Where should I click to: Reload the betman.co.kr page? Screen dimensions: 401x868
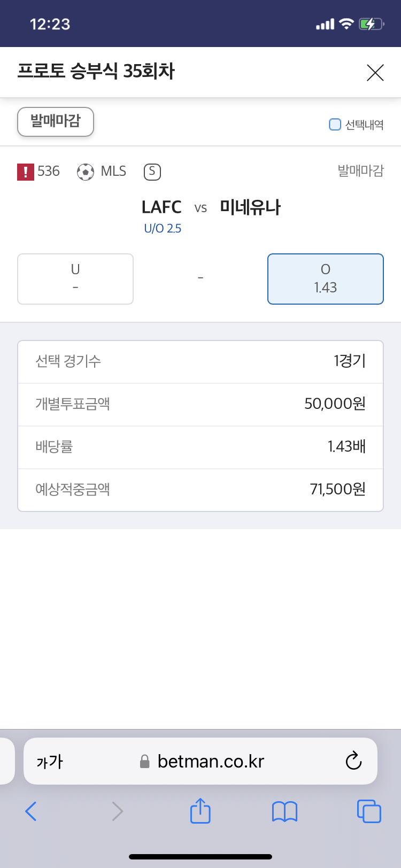pos(353,761)
